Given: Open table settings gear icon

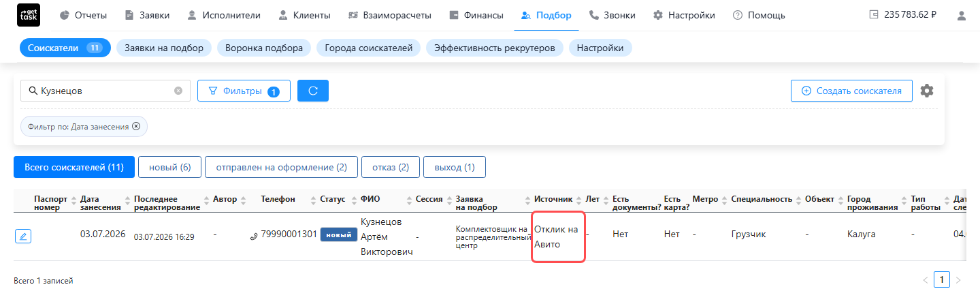Looking at the screenshot, I should click(927, 91).
